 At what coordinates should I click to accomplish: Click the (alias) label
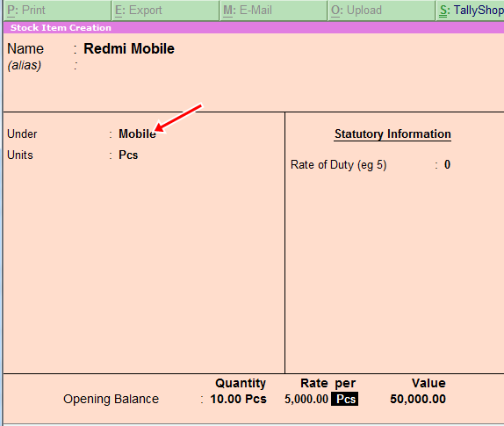25,66
